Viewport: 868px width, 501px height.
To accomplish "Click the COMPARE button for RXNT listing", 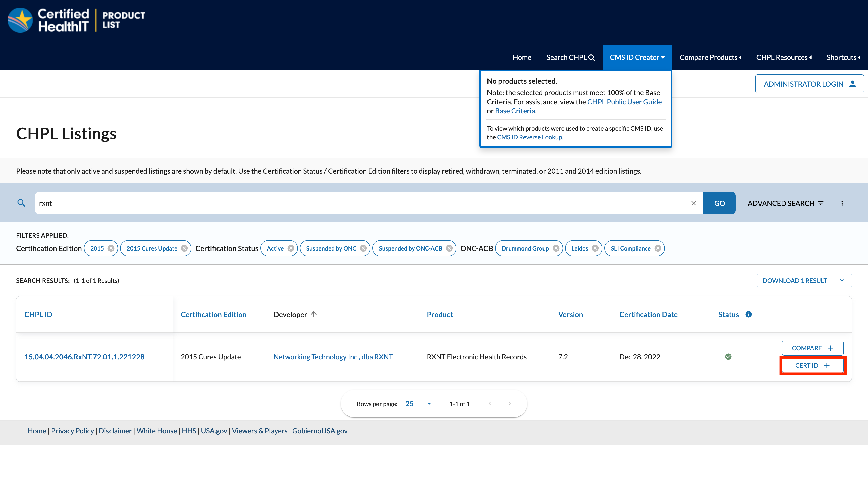I will (812, 348).
